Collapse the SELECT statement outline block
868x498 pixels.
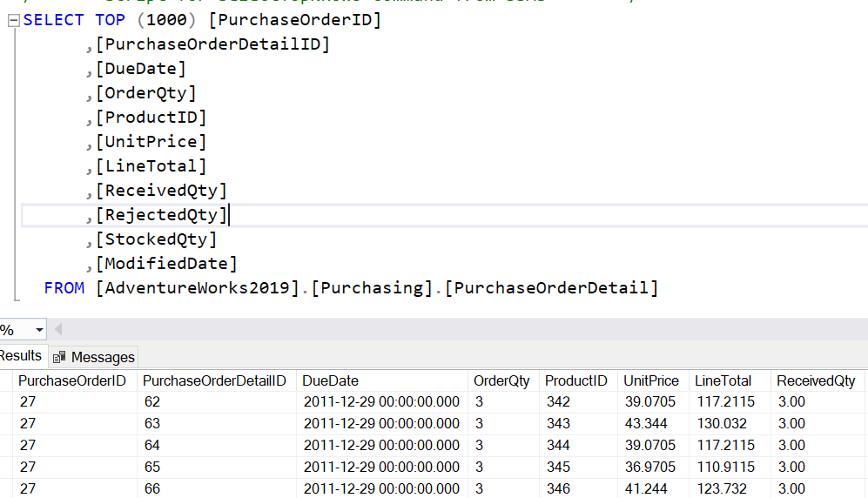(x=12, y=21)
